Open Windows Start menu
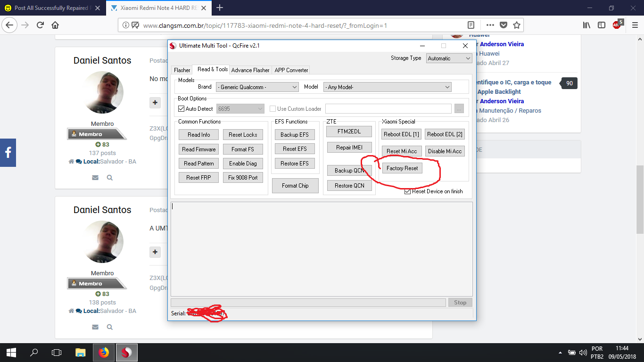 click(x=11, y=352)
